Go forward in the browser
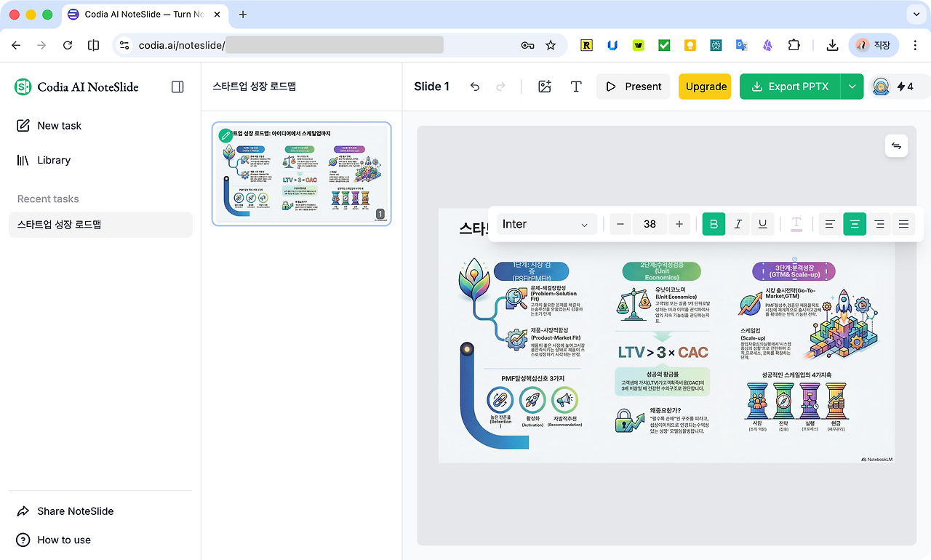The height and width of the screenshot is (560, 931). tap(41, 45)
